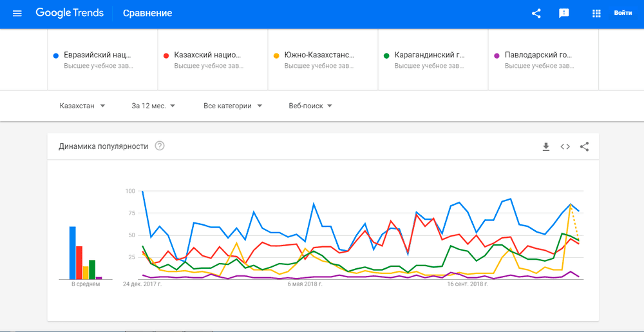Image resolution: width=644 pixels, height=332 pixels.
Task: Click the Сравнение header title
Action: tap(147, 14)
